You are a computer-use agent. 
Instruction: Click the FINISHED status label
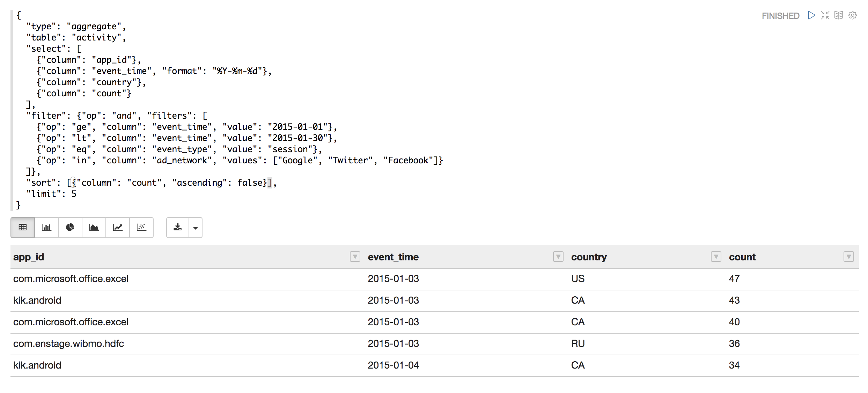(x=781, y=16)
